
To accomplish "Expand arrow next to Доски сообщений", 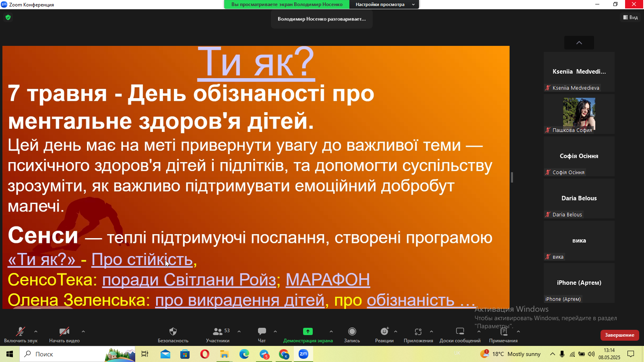I will click(479, 332).
